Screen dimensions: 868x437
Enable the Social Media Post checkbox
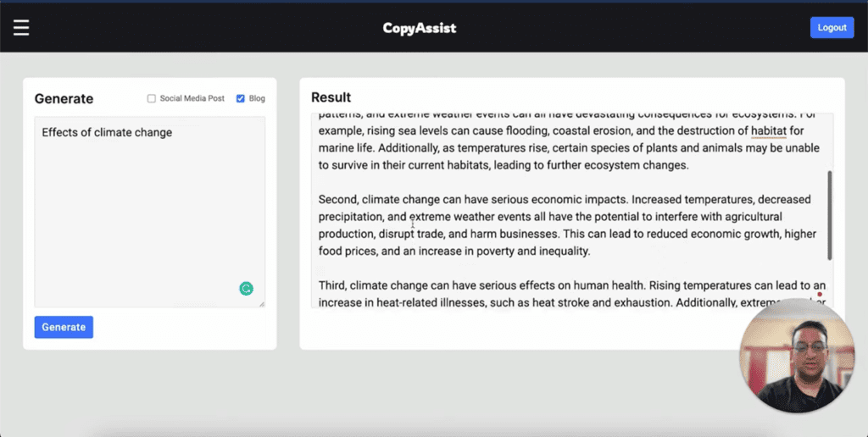[x=152, y=98]
